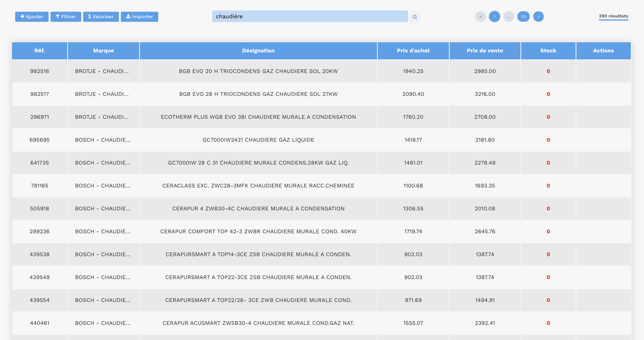Screen dimensions: 644x340
Task: Select page 1 in the pagination
Action: click(x=495, y=17)
